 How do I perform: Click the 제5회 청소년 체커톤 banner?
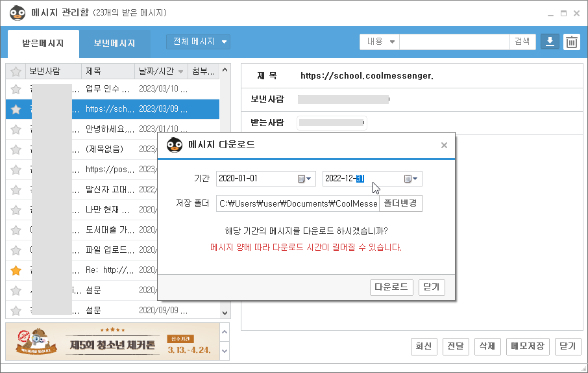click(x=110, y=342)
